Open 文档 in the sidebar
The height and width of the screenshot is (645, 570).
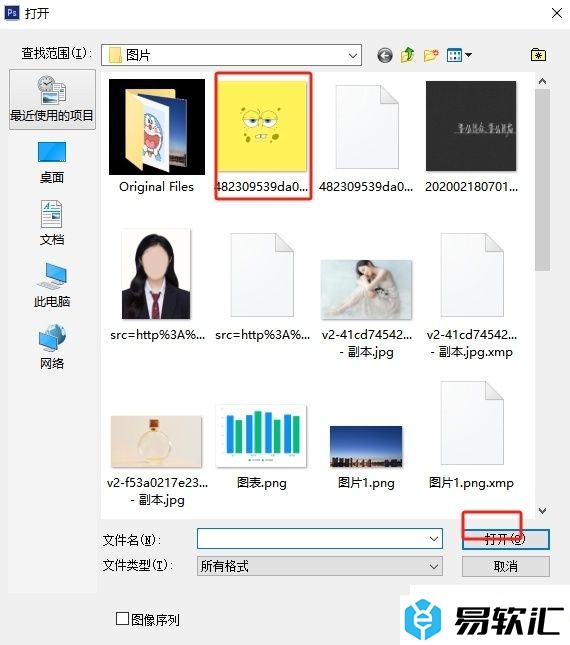point(52,223)
